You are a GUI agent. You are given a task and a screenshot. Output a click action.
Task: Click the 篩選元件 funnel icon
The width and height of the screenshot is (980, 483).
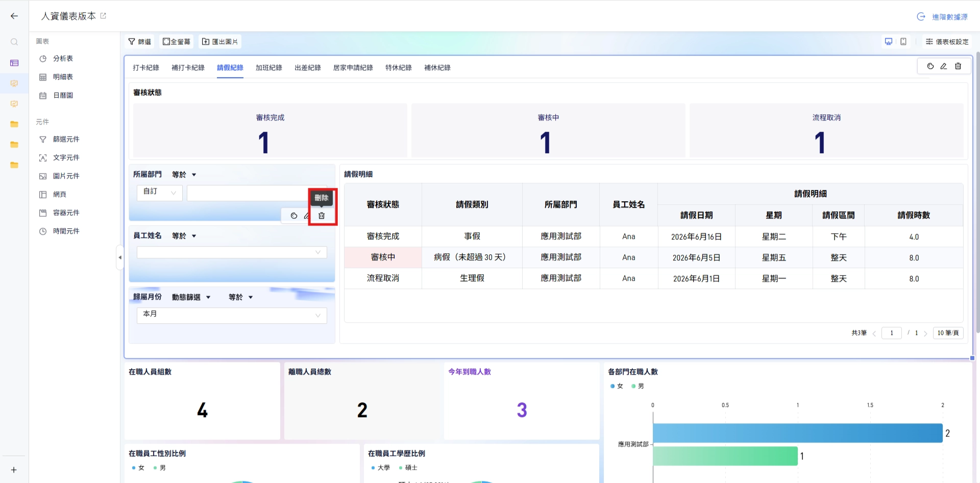coord(43,139)
